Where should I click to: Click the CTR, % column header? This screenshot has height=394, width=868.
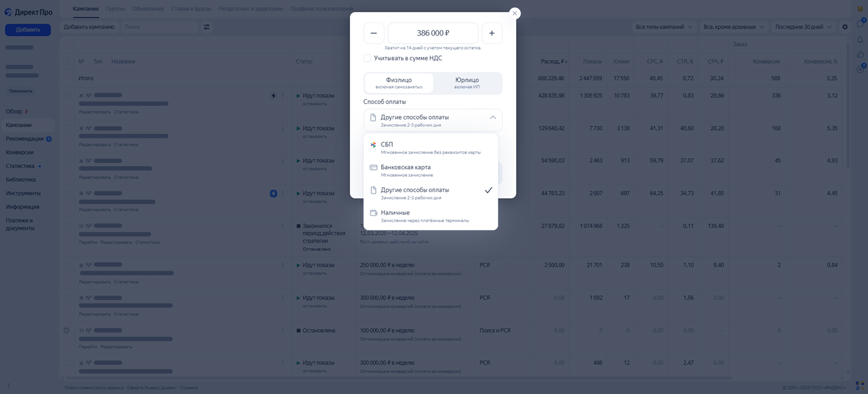tap(685, 62)
